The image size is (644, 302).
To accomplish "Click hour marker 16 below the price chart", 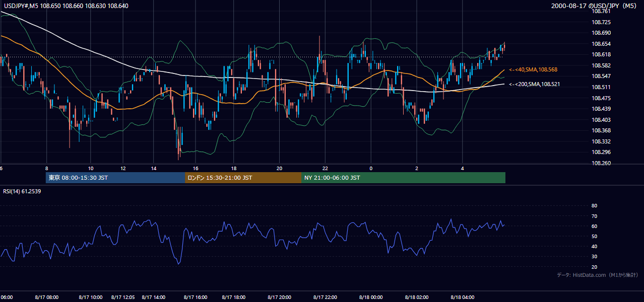I will (196, 168).
